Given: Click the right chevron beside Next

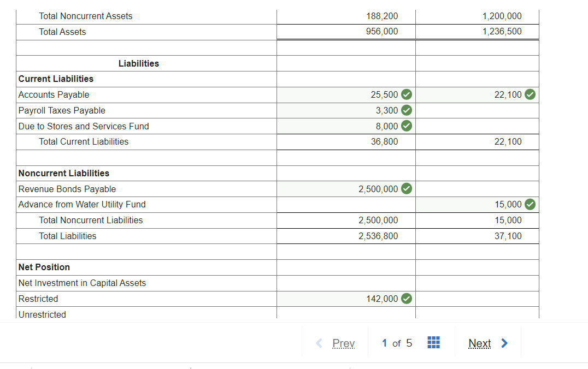Looking at the screenshot, I should (x=504, y=343).
